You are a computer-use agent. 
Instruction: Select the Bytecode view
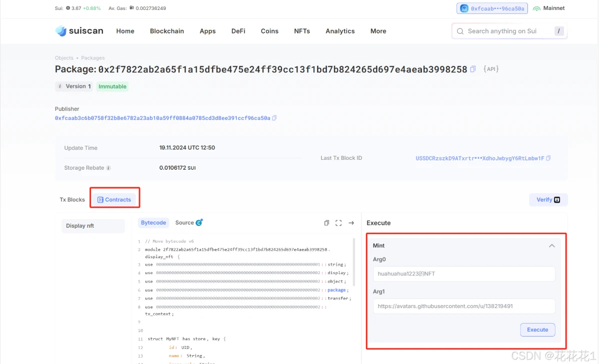pyautogui.click(x=153, y=223)
